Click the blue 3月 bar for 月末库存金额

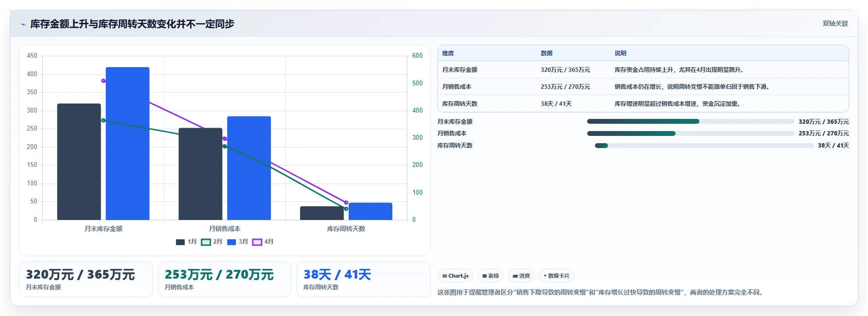(128, 144)
